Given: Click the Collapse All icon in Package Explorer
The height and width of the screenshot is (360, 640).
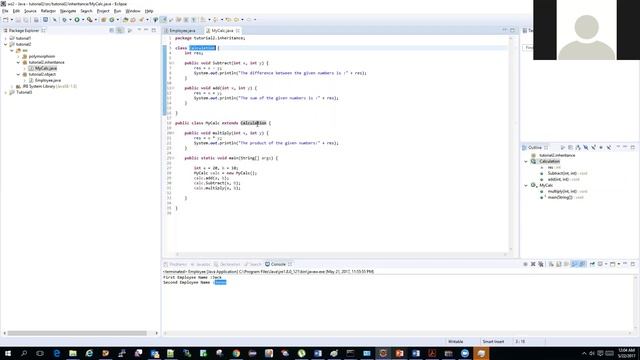Looking at the screenshot, I should tap(111, 30).
